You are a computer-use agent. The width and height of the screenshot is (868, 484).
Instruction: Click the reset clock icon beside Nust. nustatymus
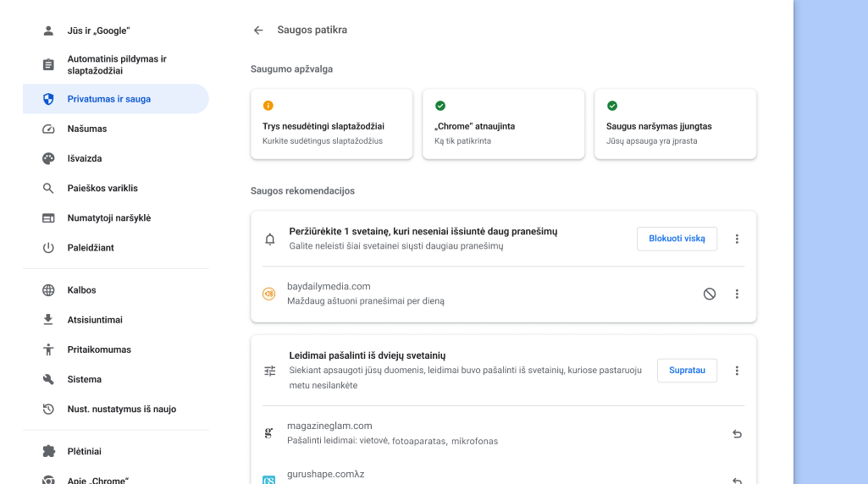(48, 410)
